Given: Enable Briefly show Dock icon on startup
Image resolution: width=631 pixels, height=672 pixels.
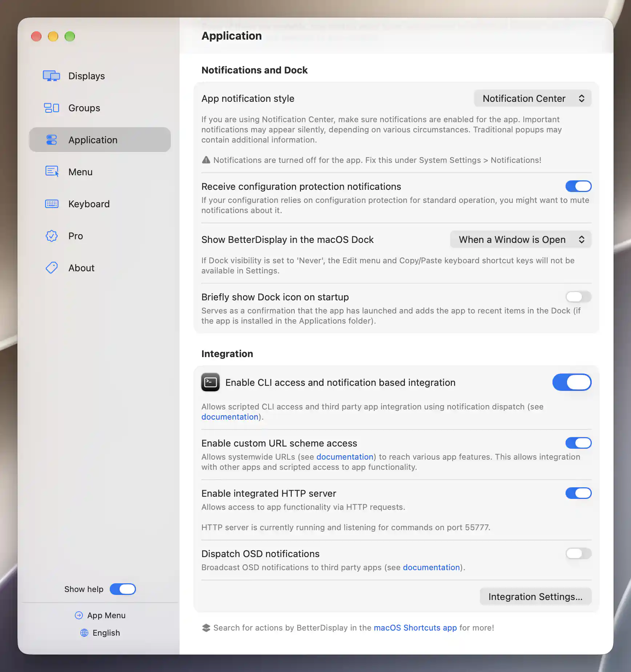Looking at the screenshot, I should [578, 297].
